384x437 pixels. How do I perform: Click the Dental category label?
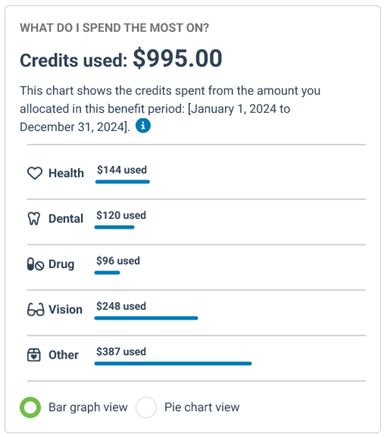coord(66,219)
